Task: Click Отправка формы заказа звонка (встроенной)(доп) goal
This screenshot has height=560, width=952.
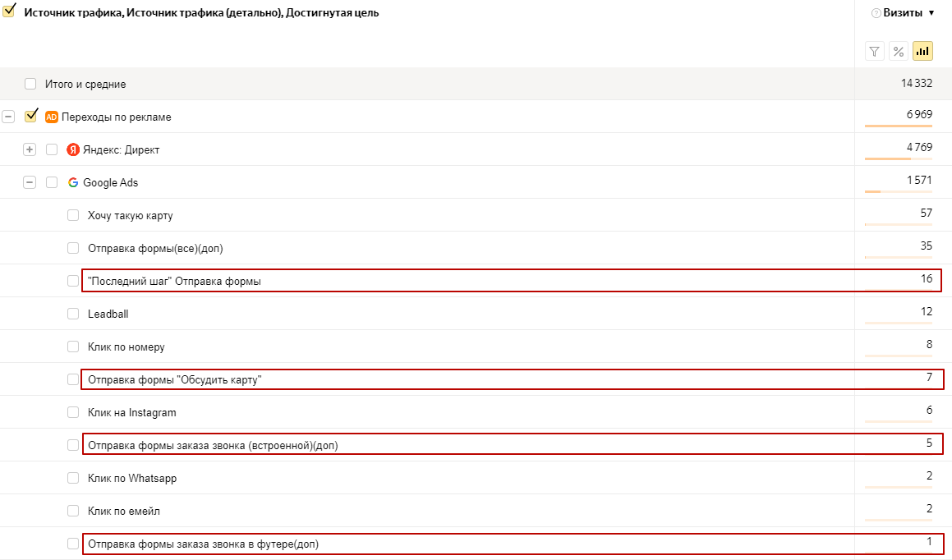Action: click(x=213, y=445)
